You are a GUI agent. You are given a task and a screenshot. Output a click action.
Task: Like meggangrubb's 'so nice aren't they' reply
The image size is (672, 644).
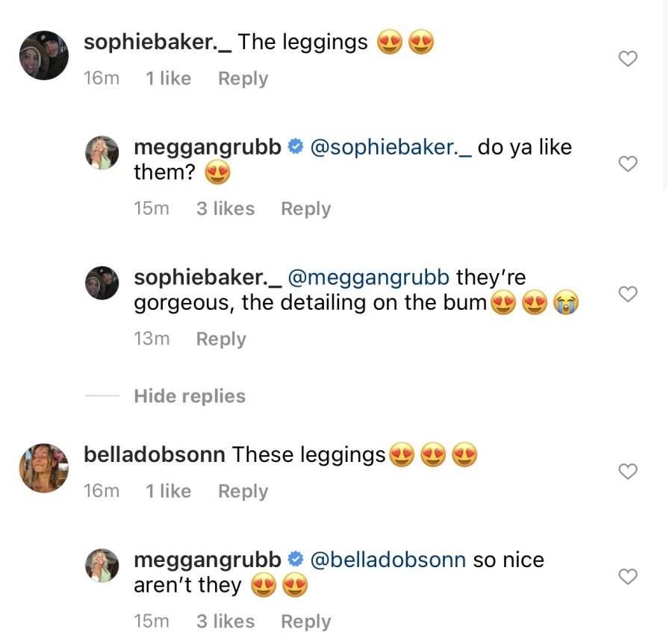tap(628, 577)
